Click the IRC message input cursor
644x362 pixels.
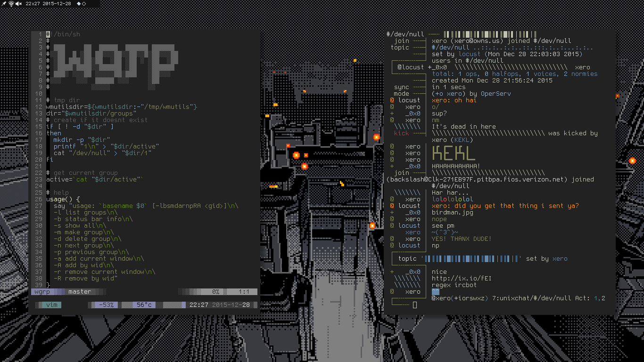click(415, 305)
